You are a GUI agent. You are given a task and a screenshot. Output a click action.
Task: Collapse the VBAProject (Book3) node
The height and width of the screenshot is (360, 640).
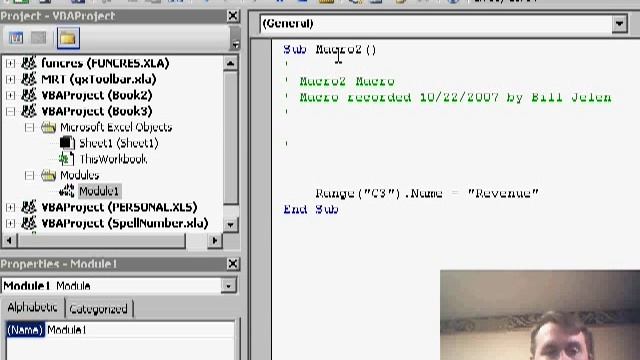[x=10, y=111]
